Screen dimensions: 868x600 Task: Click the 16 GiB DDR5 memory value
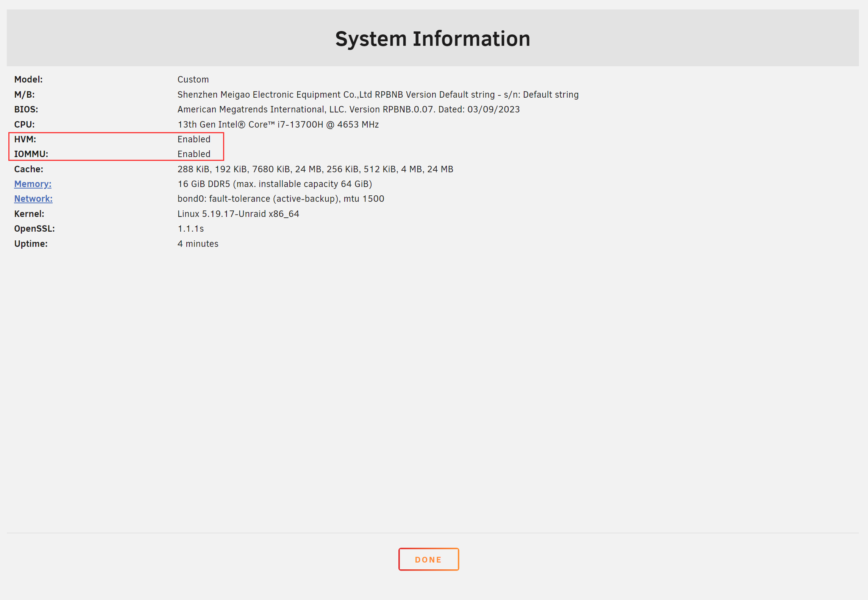pos(275,184)
